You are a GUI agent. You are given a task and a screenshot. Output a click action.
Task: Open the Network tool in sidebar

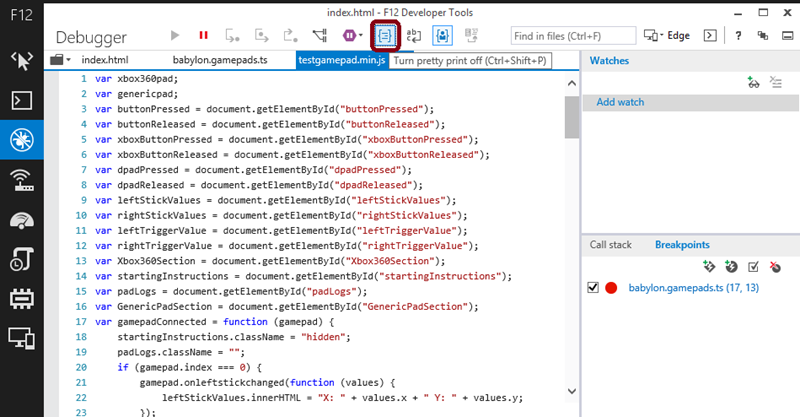click(22, 180)
